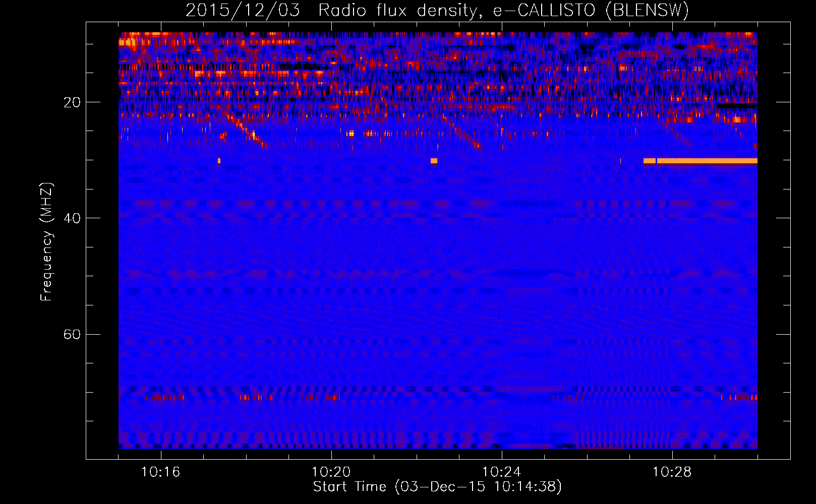Click the small orange burst near 10:22
Image resolution: width=816 pixels, height=504 pixels.
(x=434, y=161)
